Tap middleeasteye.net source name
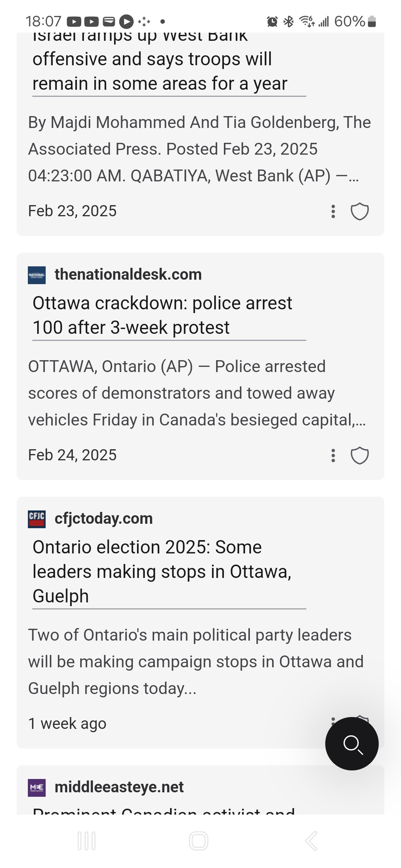The image size is (401, 868). click(x=119, y=787)
